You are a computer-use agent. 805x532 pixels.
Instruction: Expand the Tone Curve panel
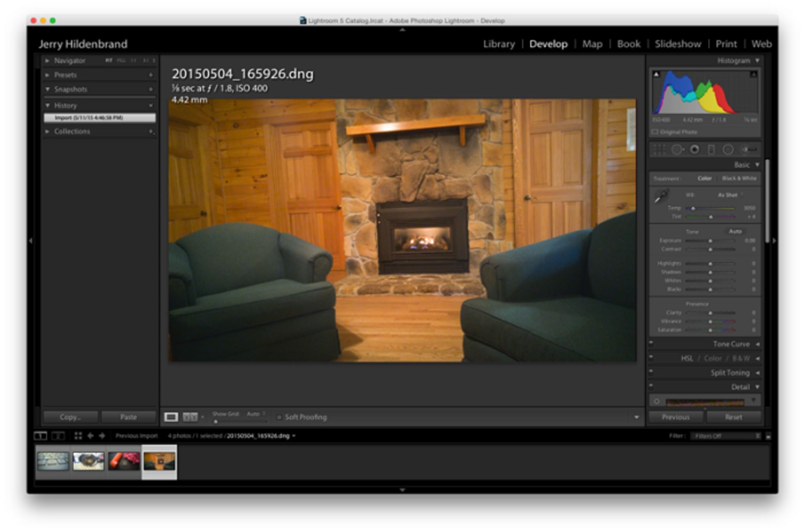pyautogui.click(x=731, y=344)
